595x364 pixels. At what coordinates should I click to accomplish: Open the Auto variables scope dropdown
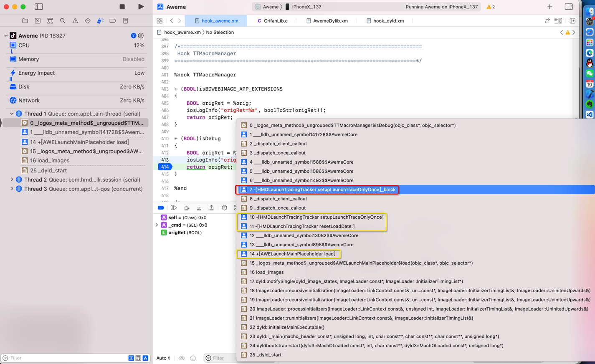163,358
